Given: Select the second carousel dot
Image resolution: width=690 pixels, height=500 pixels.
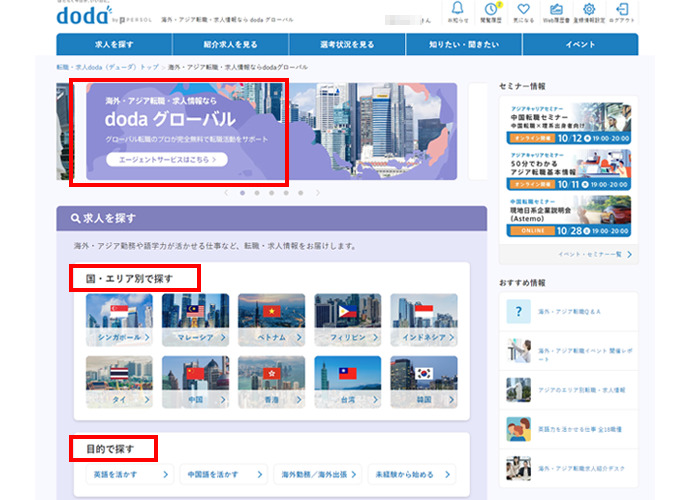Looking at the screenshot, I should (257, 193).
